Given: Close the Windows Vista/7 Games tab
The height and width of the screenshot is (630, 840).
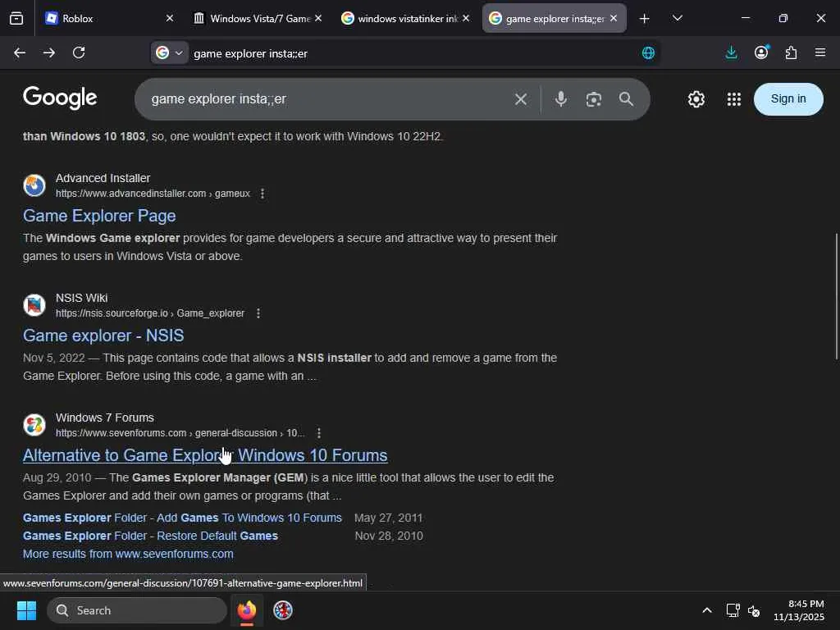Looking at the screenshot, I should point(318,18).
